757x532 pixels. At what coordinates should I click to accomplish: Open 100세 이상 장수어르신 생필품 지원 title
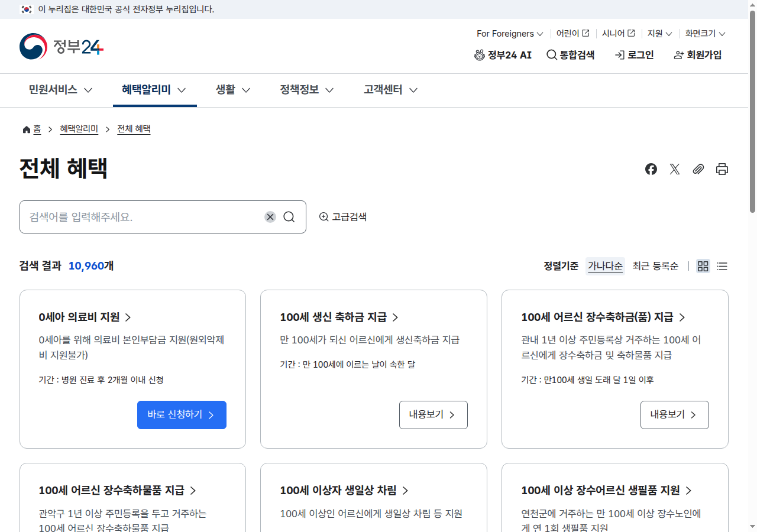[x=607, y=491]
